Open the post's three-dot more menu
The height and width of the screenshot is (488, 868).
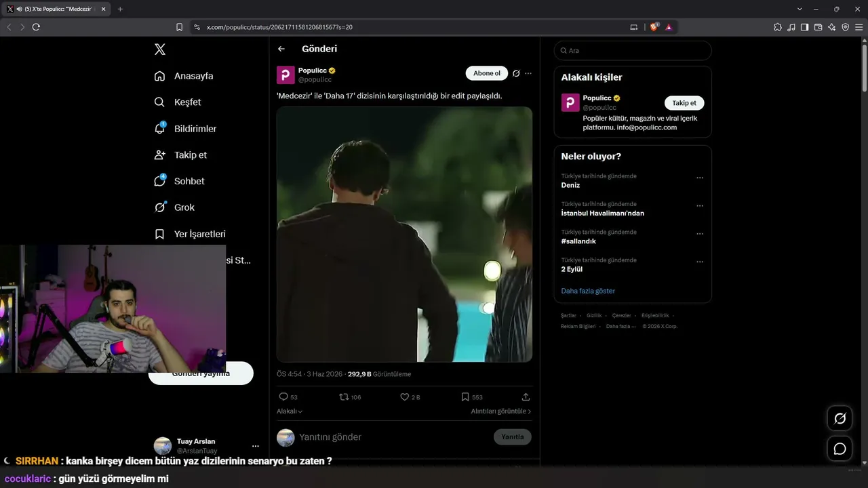click(528, 73)
